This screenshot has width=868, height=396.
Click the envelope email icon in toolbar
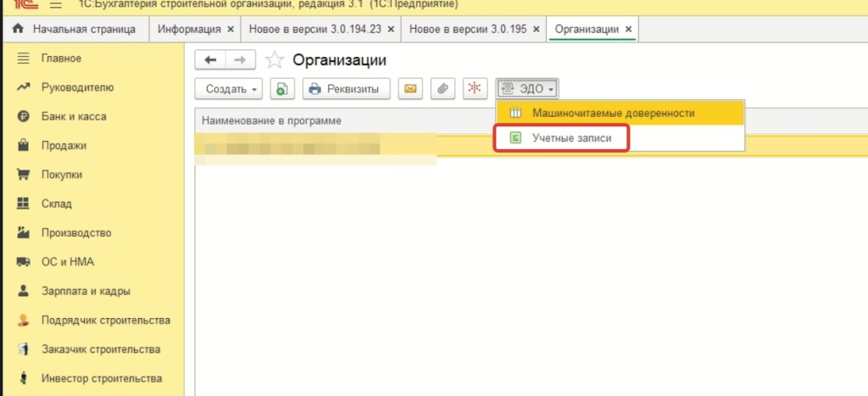[x=411, y=88]
